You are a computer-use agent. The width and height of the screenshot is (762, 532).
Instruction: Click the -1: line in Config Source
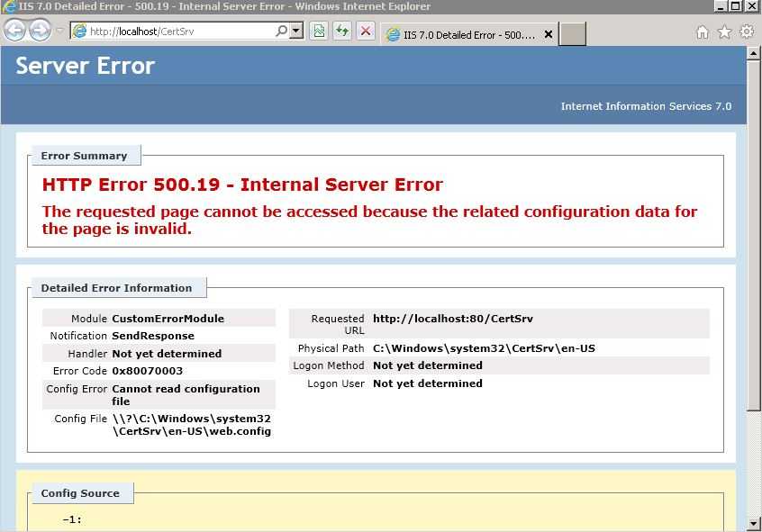point(72,520)
